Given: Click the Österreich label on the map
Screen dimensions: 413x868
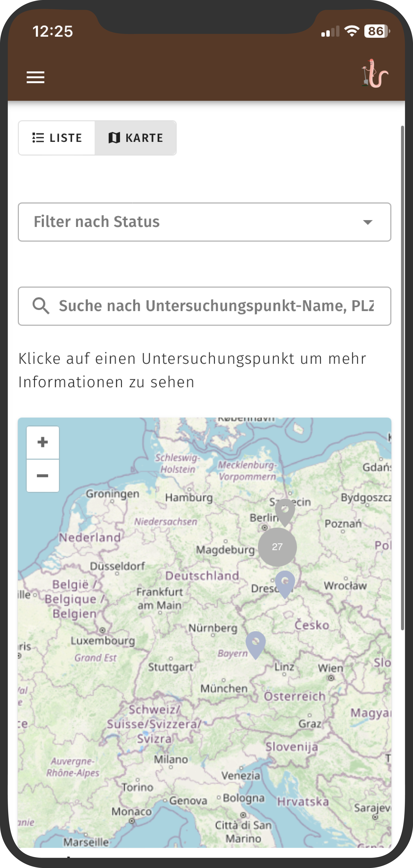Looking at the screenshot, I should coord(295,696).
